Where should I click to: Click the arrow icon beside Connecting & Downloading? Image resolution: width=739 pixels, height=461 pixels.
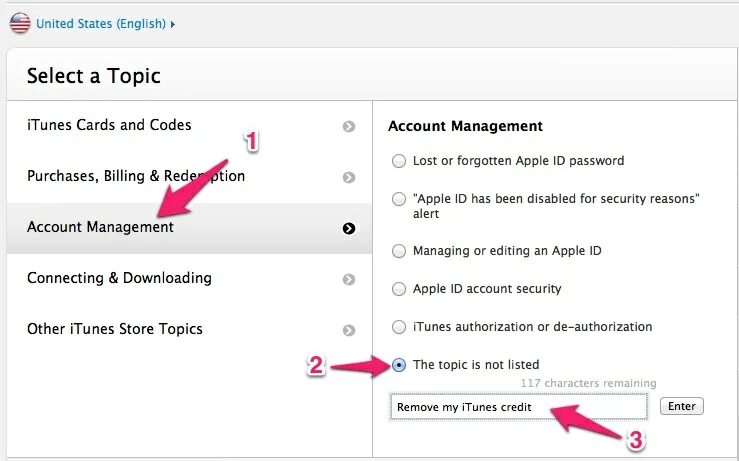click(349, 279)
